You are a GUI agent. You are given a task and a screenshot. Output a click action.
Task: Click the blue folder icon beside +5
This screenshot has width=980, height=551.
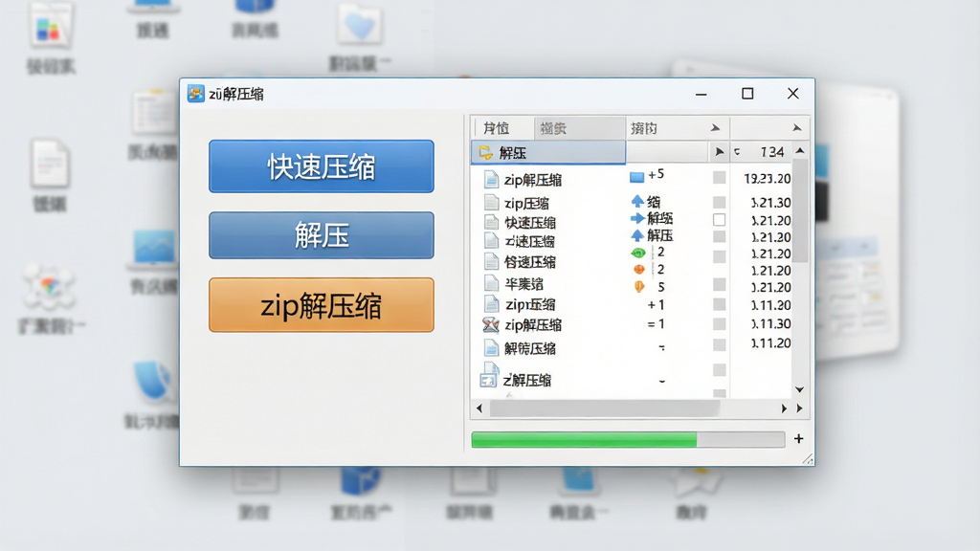pos(636,177)
